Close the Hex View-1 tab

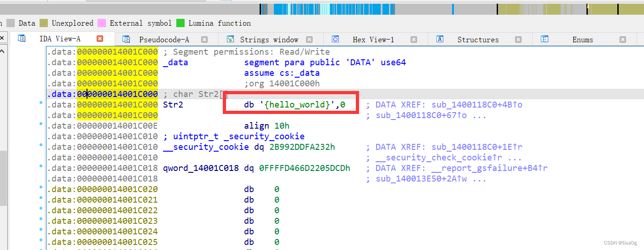click(x=414, y=40)
